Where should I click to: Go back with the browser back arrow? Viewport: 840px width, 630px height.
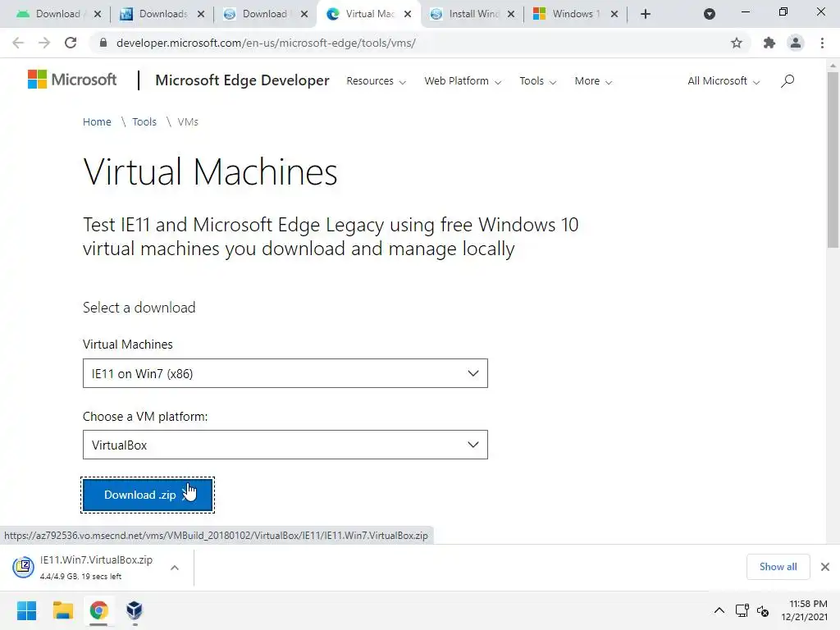pos(18,43)
